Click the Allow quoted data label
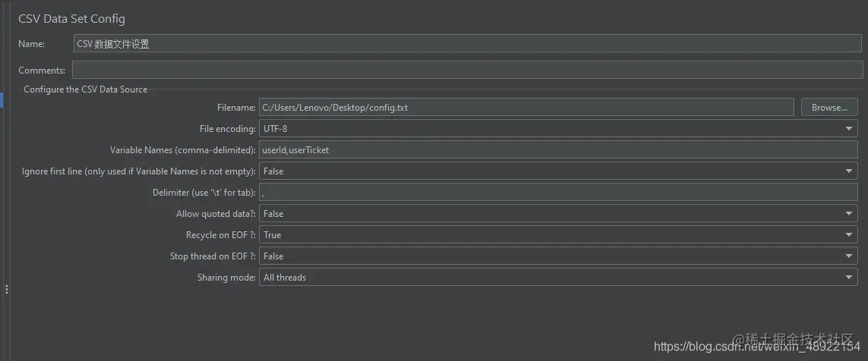This screenshot has width=868, height=361. click(216, 214)
